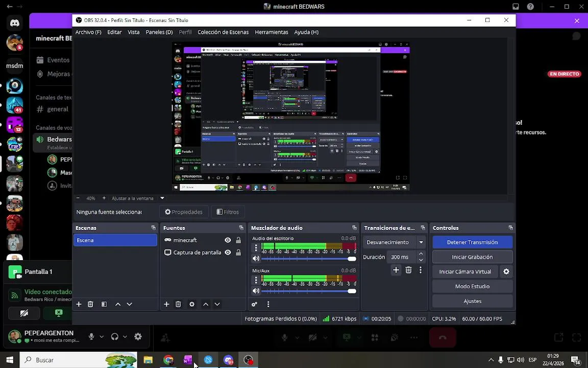Increase transition duration stepper up
This screenshot has height=368, width=588.
pos(421,254)
